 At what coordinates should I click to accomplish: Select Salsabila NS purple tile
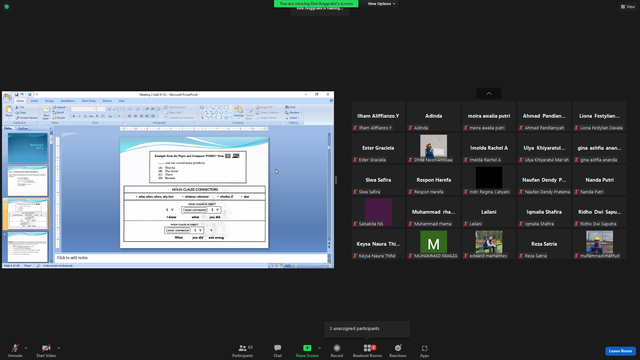pos(378,212)
